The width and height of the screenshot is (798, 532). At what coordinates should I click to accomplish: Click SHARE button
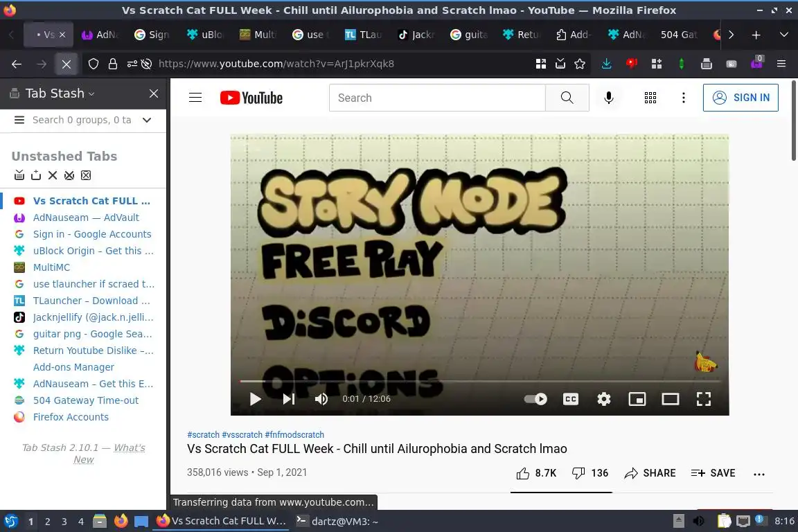[650, 473]
